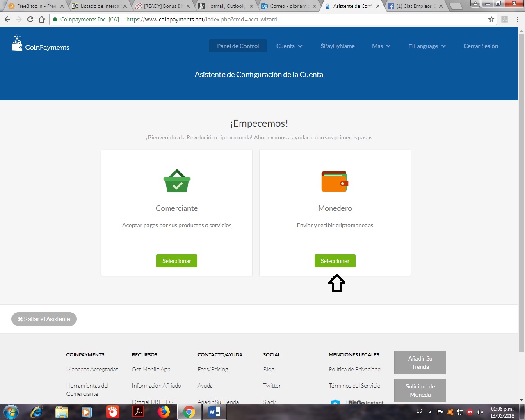Open Panel de Control
Screen dimensions: 525x420
[x=238, y=46]
